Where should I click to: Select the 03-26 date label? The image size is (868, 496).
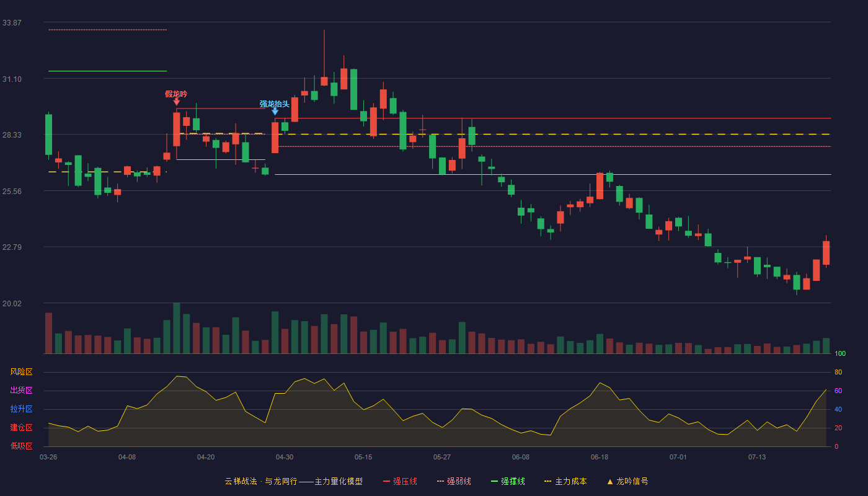pos(48,457)
